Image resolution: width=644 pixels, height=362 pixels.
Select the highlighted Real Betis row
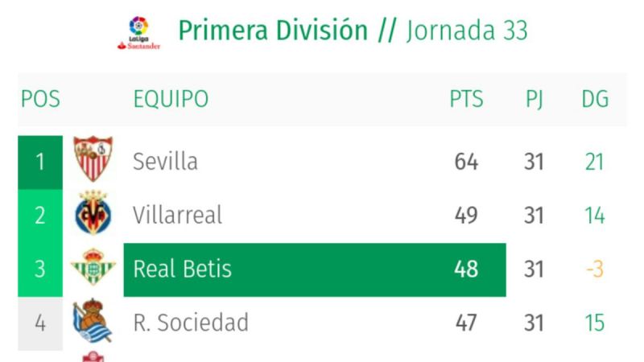coord(314,269)
